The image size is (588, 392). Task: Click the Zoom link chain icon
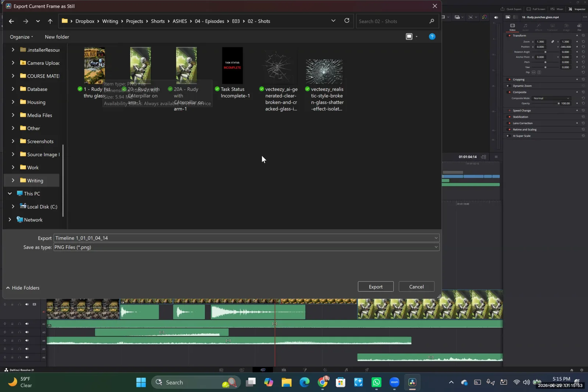pos(552,42)
